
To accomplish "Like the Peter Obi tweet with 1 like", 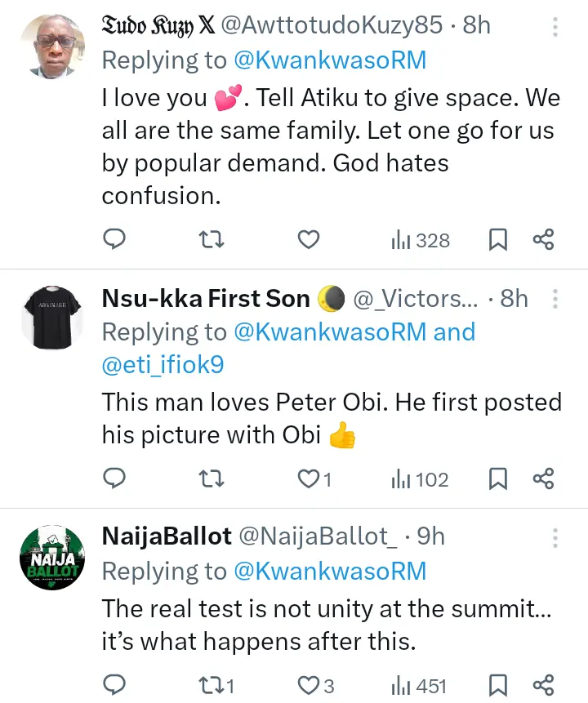I will (314, 478).
